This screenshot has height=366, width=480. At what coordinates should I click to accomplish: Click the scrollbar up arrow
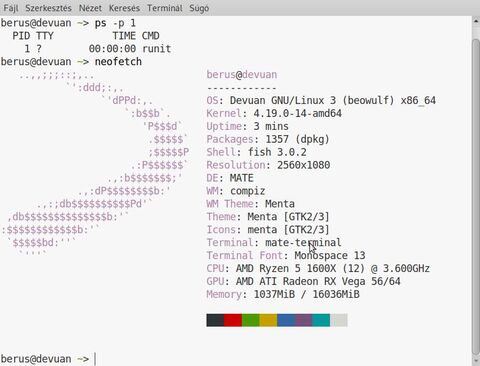[x=476, y=21]
